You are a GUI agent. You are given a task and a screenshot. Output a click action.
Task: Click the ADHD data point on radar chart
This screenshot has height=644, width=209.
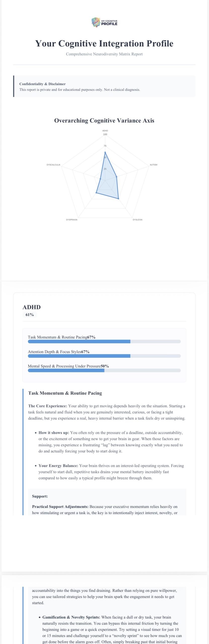click(x=105, y=152)
